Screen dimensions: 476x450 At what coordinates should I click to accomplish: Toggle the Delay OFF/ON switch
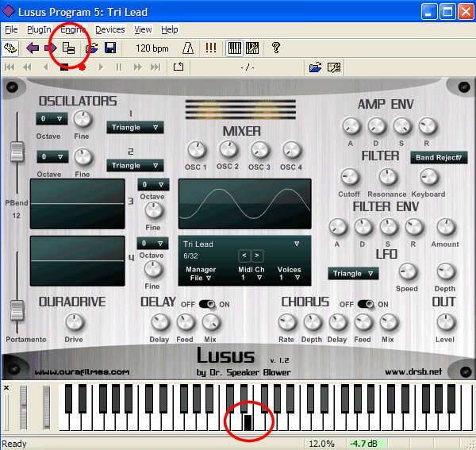tap(207, 304)
